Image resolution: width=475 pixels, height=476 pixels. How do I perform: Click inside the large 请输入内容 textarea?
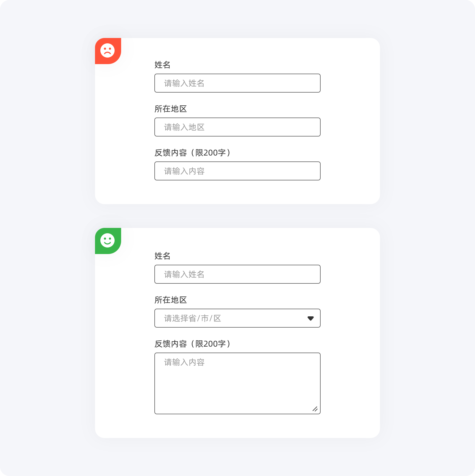pos(237,383)
